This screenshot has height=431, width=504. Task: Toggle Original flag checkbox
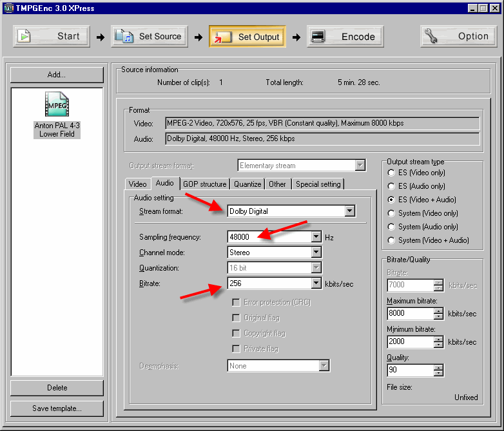tap(236, 318)
